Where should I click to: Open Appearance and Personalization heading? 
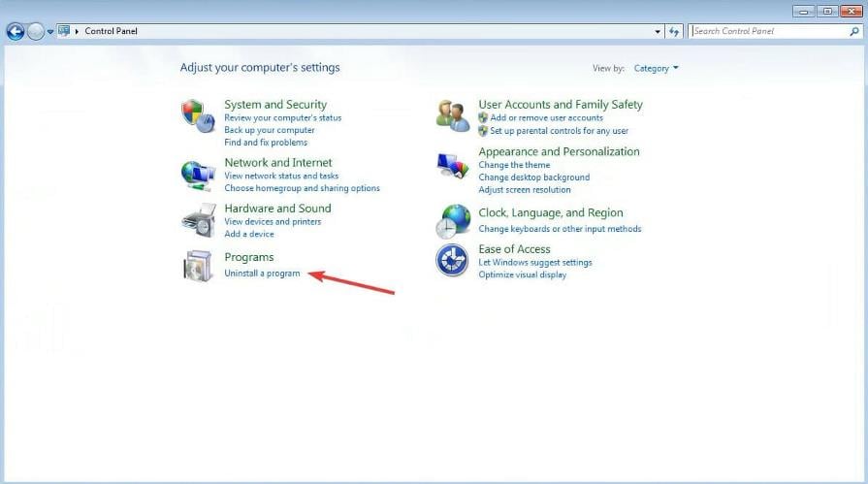[559, 151]
